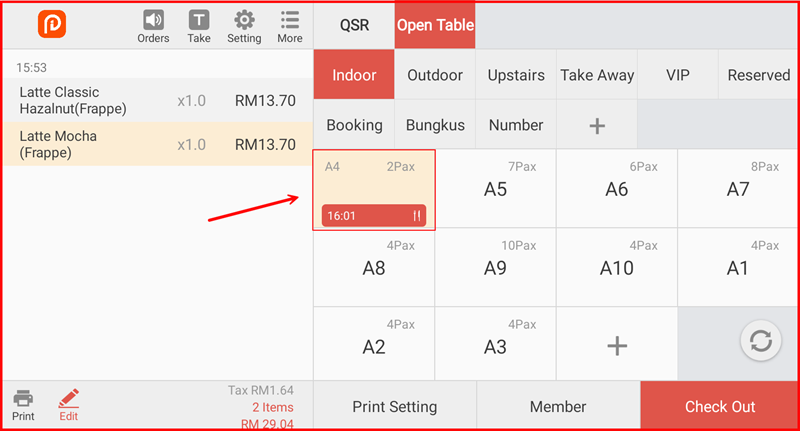Click the circular refresh tables button
Screen dimensions: 800x431
760,341
